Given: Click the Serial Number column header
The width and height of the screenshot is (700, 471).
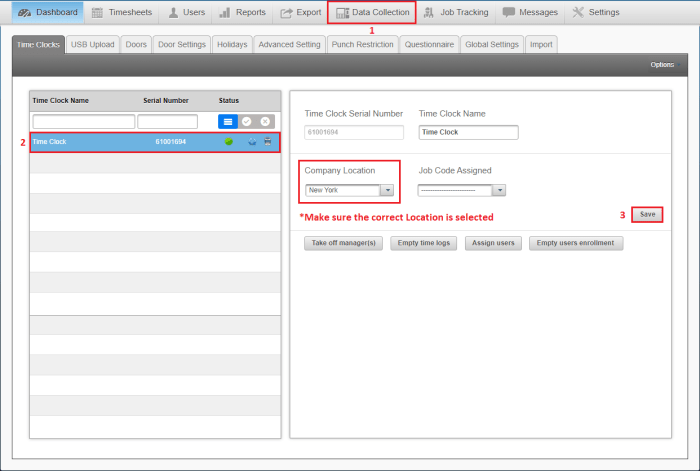Looking at the screenshot, I should pyautogui.click(x=166, y=100).
